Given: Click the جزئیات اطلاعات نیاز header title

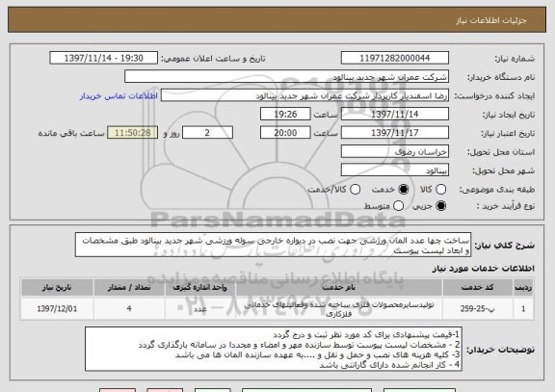Looking at the screenshot, I should pyautogui.click(x=491, y=20).
